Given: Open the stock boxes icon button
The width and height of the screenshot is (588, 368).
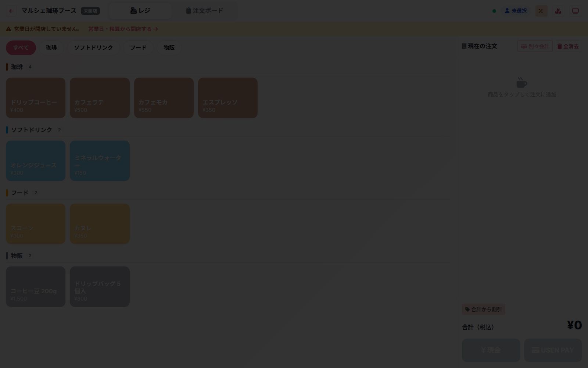Looking at the screenshot, I should pyautogui.click(x=558, y=11).
